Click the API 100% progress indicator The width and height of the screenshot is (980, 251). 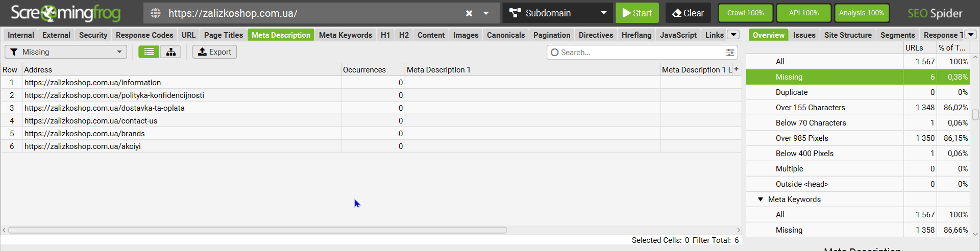[803, 13]
